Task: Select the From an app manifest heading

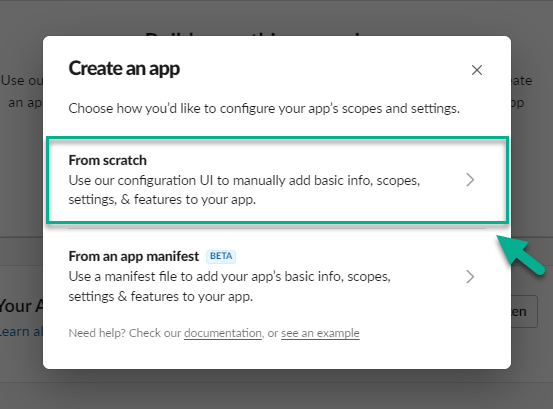Action: pyautogui.click(x=134, y=256)
